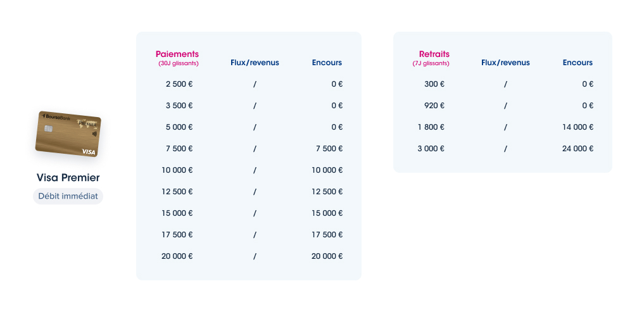Choose the 920 € withdrawal limit
Image resolution: width=644 pixels, height=312 pixels.
(x=434, y=106)
